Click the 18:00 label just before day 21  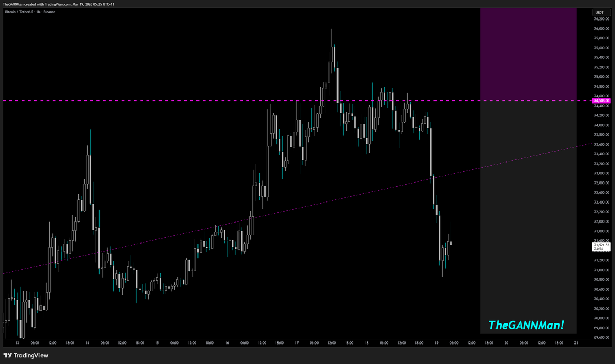pos(559,343)
